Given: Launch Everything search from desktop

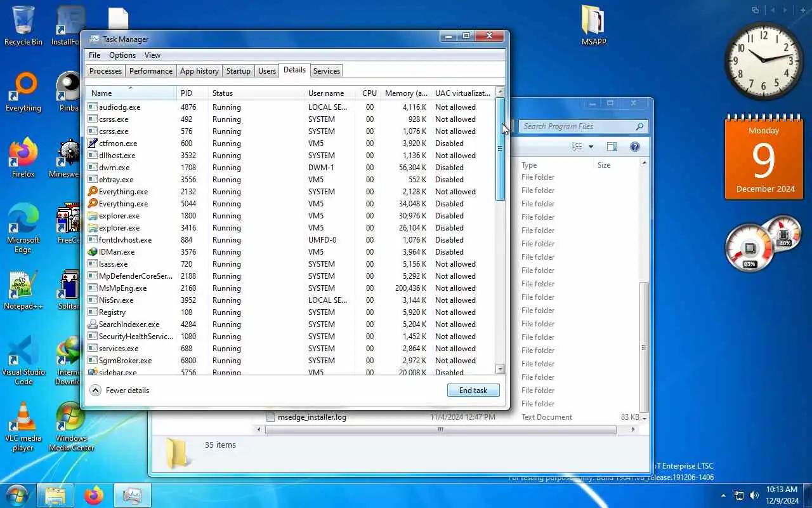Looking at the screenshot, I should 23,92.
